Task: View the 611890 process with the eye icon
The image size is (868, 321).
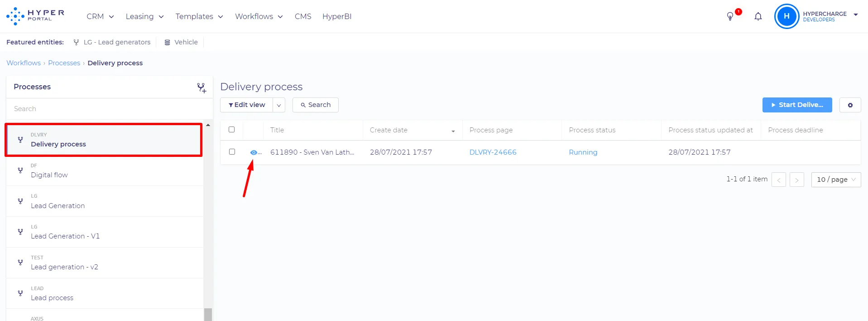Action: 254,152
